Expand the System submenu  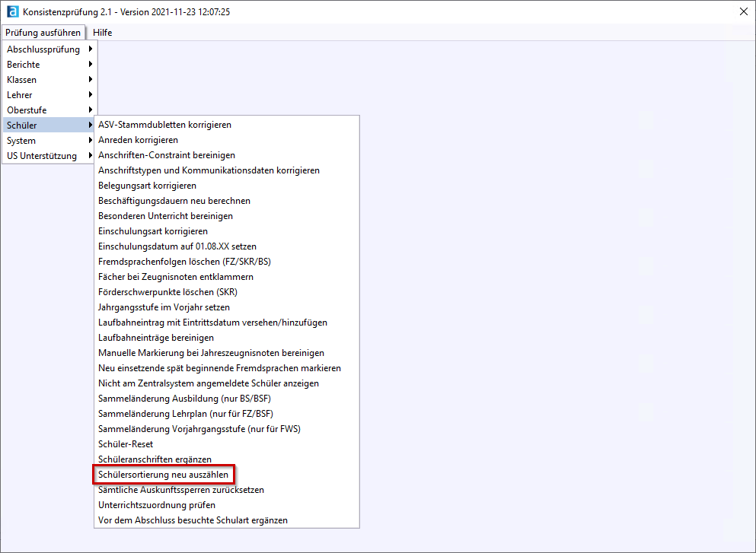pyautogui.click(x=49, y=141)
